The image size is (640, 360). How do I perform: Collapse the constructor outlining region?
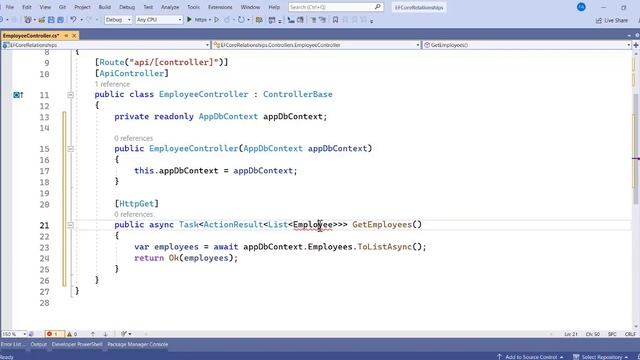pyautogui.click(x=70, y=149)
